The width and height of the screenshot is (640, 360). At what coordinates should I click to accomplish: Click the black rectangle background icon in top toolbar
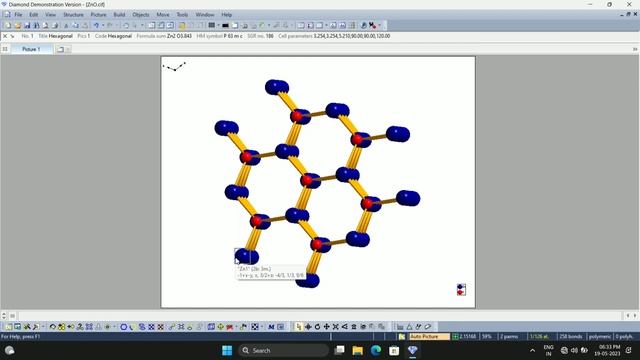click(225, 25)
